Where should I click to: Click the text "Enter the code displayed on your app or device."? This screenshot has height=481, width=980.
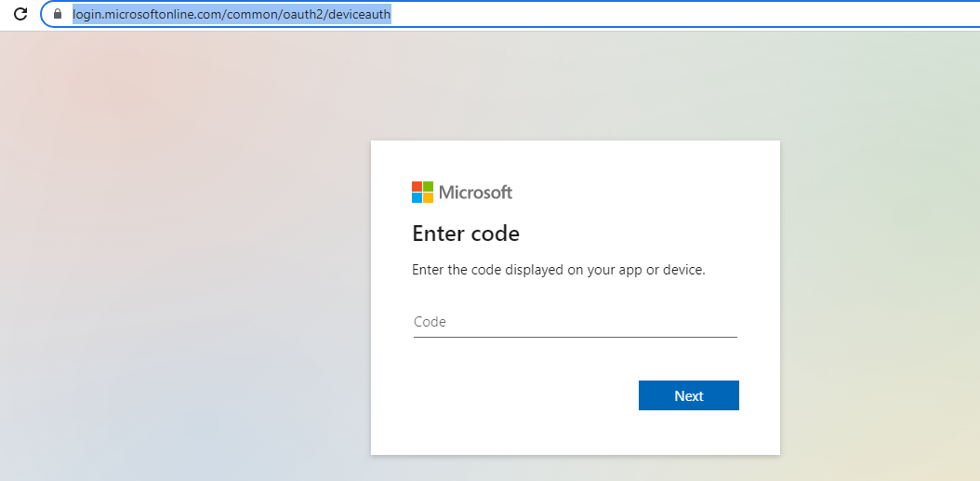(x=559, y=271)
